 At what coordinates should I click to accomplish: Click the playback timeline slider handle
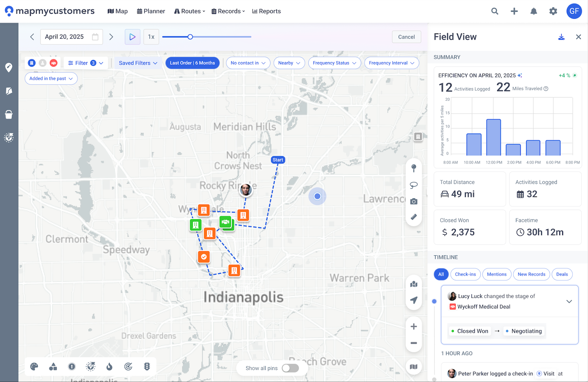[x=190, y=37]
